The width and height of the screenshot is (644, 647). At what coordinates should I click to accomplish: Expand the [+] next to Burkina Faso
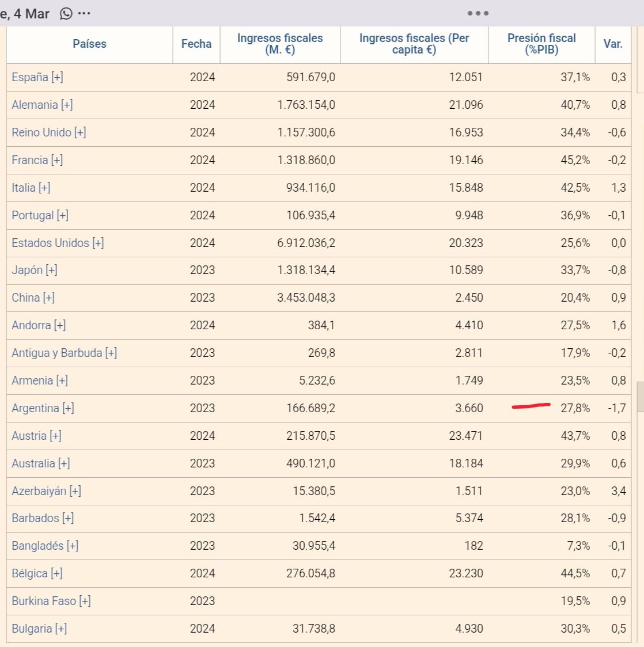(85, 601)
